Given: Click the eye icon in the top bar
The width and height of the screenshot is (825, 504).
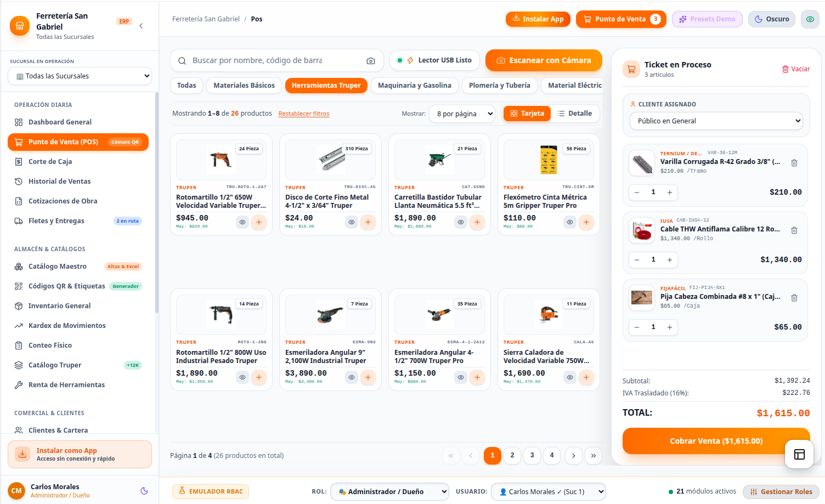Looking at the screenshot, I should (810, 19).
